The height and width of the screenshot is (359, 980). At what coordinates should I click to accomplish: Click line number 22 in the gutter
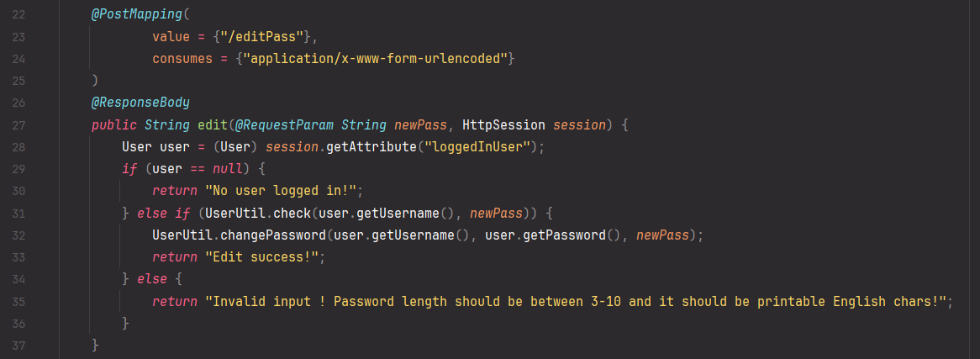(20, 16)
